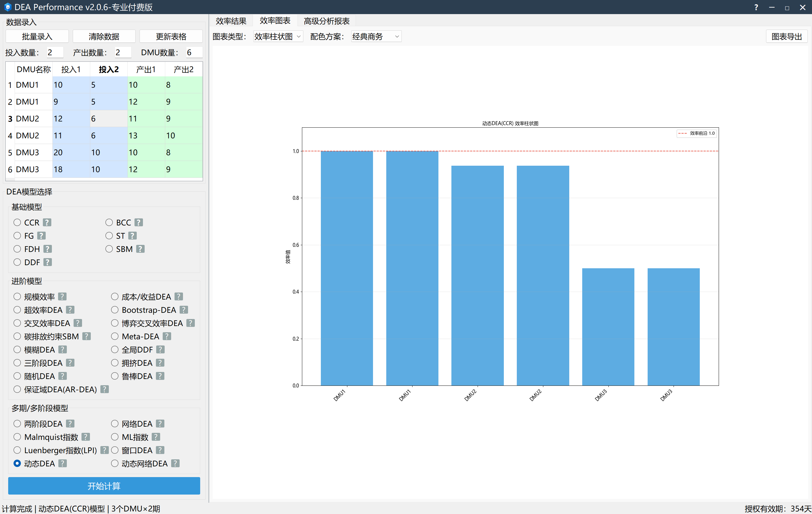Switch to the 效率结果 tab
The image size is (812, 514).
click(231, 21)
